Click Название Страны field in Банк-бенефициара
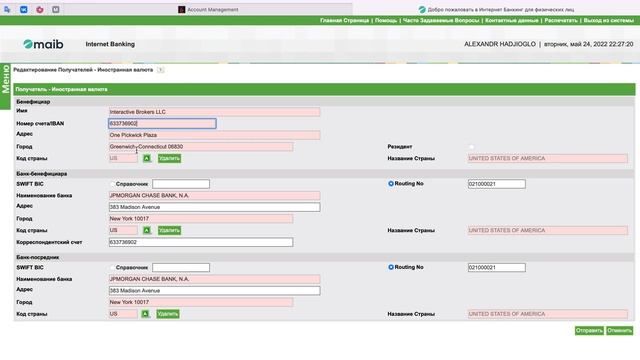 (x=548, y=230)
